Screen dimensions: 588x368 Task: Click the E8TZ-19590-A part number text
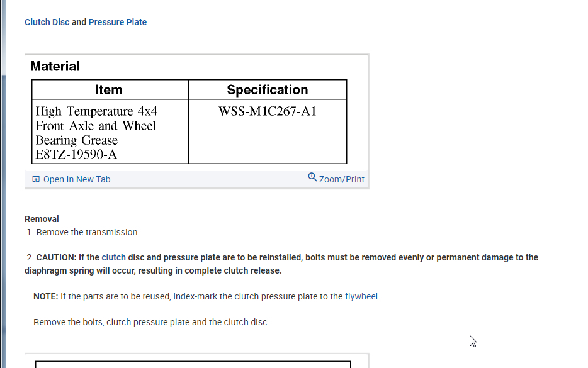pos(76,155)
